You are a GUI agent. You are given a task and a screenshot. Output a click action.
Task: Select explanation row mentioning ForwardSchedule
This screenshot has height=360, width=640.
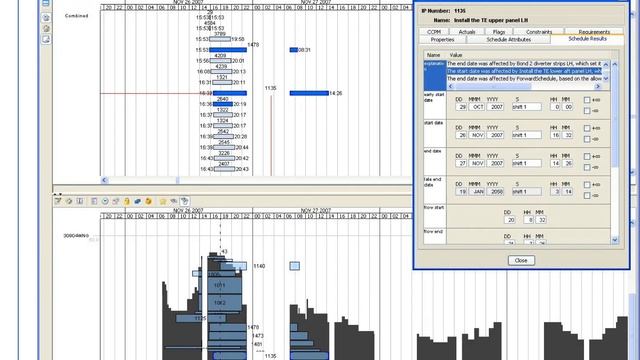point(524,78)
